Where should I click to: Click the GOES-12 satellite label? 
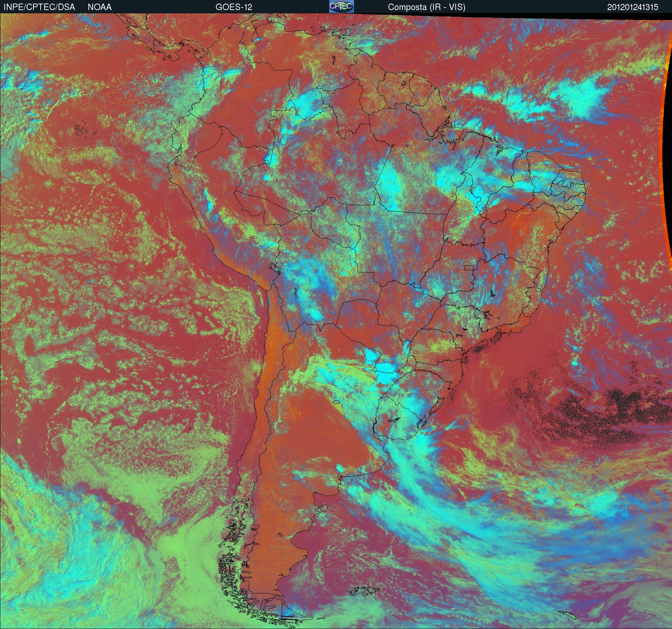[x=234, y=7]
